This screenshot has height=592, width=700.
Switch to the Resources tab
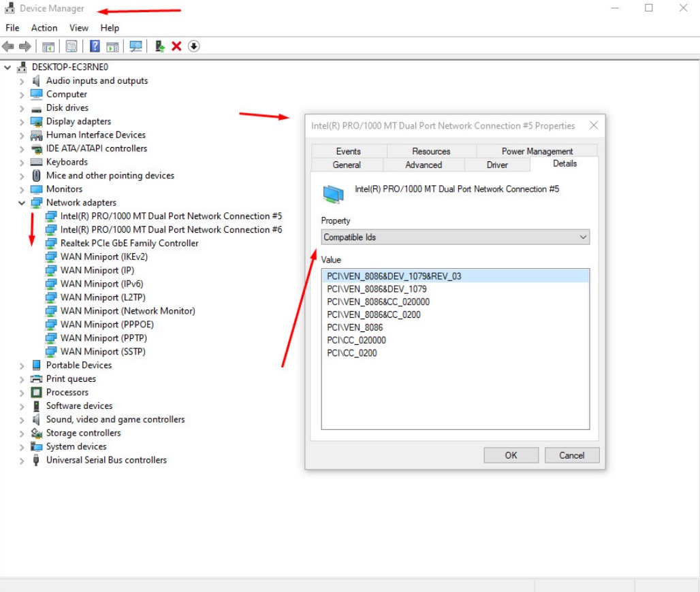pyautogui.click(x=431, y=151)
